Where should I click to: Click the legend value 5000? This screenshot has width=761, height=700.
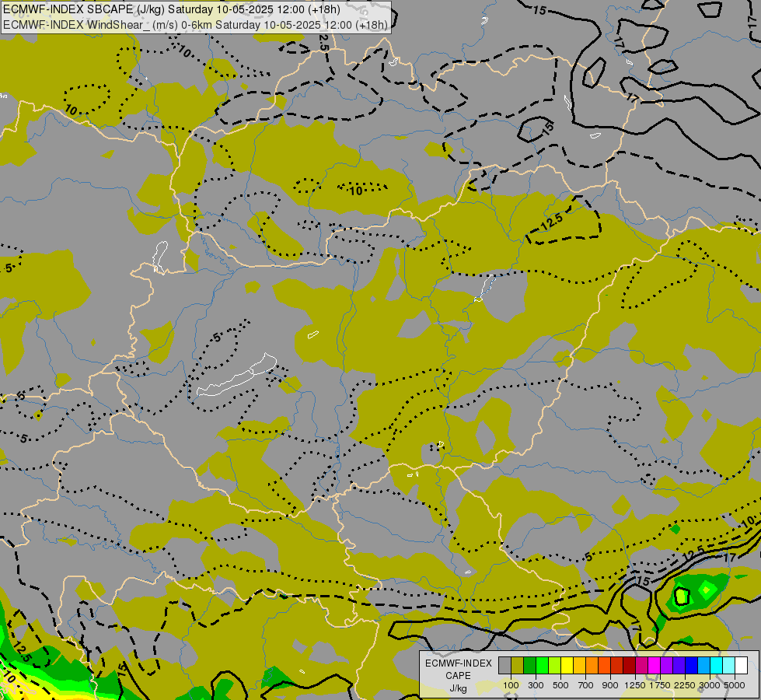(x=735, y=685)
